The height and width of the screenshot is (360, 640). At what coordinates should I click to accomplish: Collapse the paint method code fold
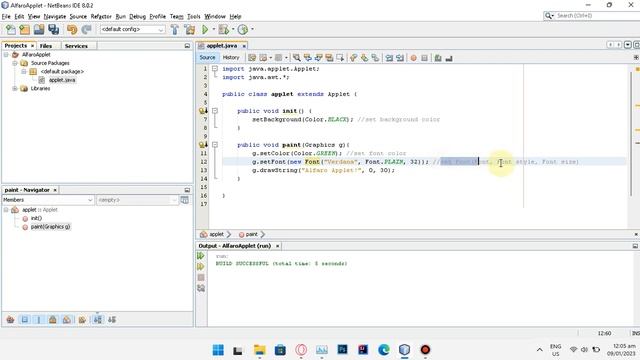coord(215,144)
